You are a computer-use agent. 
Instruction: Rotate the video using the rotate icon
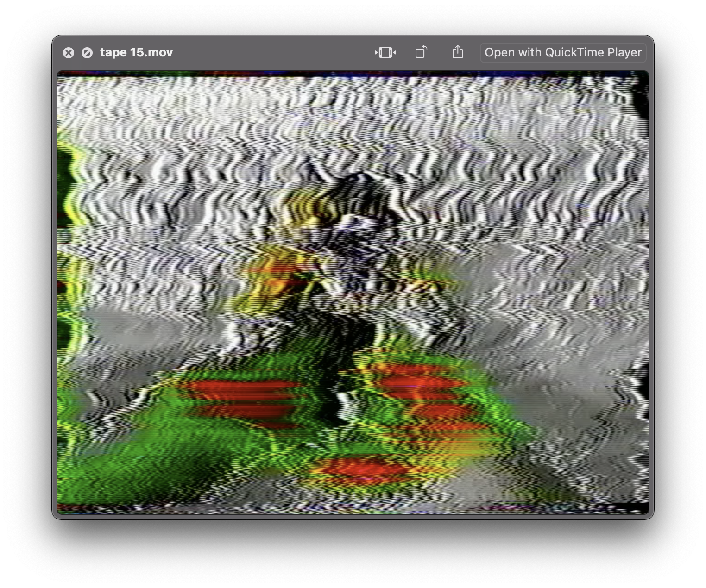tap(421, 52)
